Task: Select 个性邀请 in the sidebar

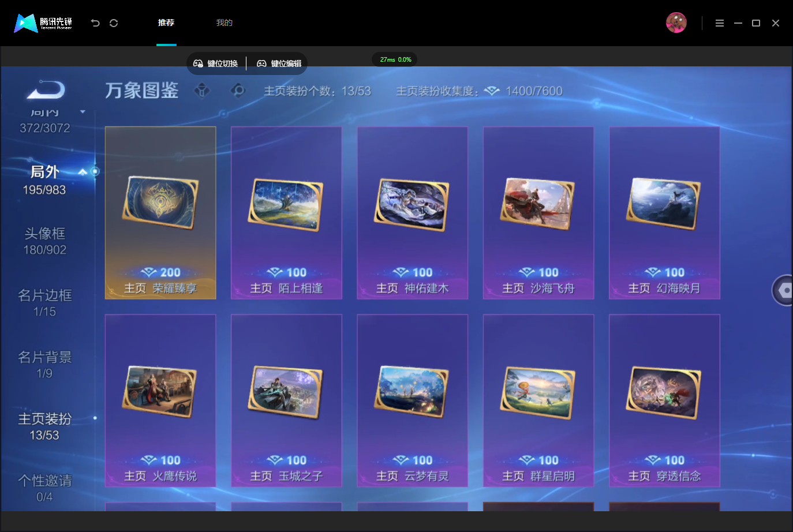Action: (44, 489)
